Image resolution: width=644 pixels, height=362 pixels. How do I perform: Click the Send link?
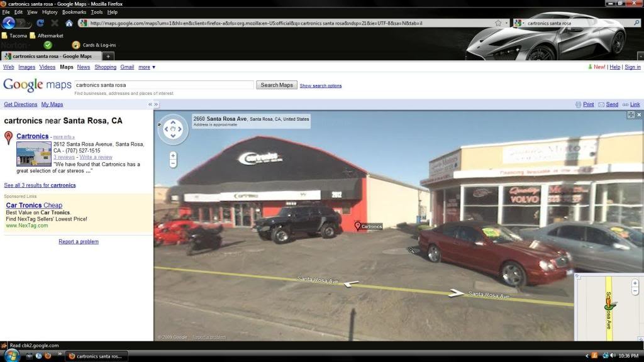tap(612, 104)
